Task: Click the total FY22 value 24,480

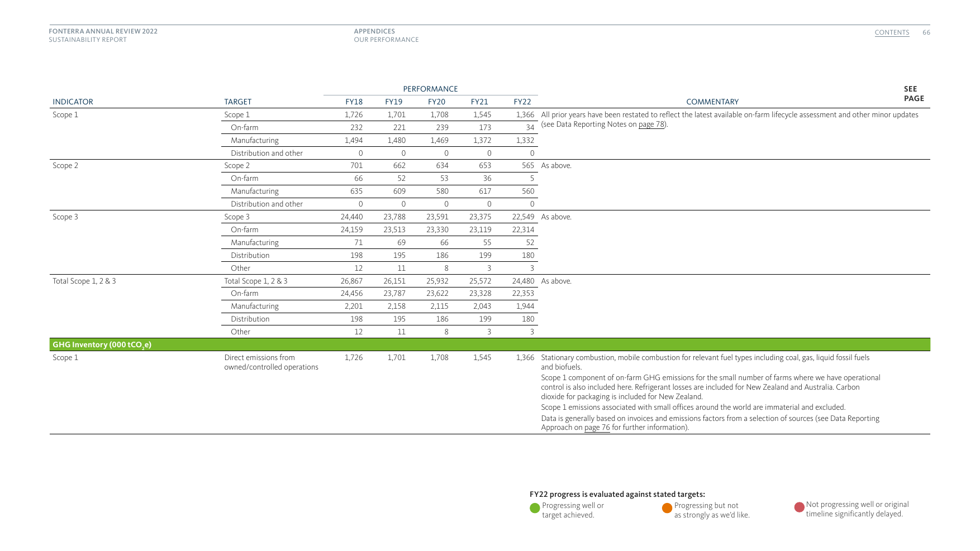Action: point(523,281)
